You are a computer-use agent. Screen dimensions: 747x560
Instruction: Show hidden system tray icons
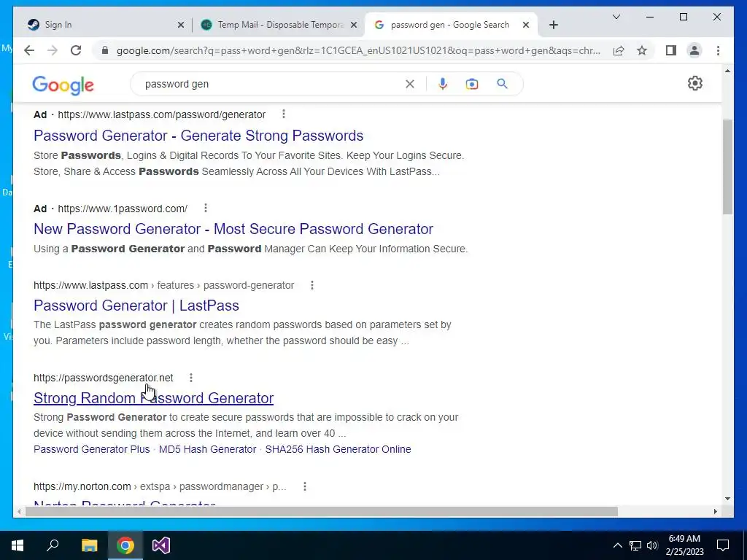(x=617, y=545)
